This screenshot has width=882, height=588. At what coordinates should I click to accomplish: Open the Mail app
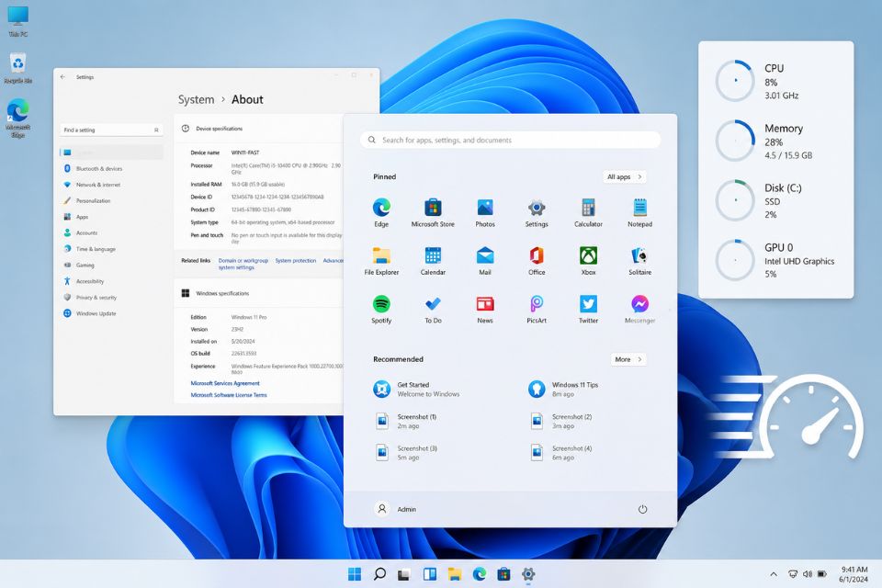pyautogui.click(x=485, y=261)
